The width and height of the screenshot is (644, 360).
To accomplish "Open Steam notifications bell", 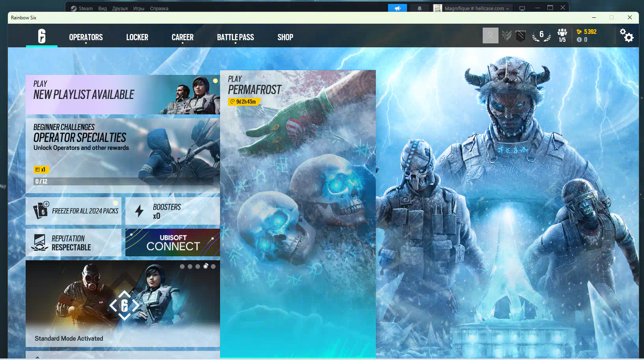I will tap(420, 8).
